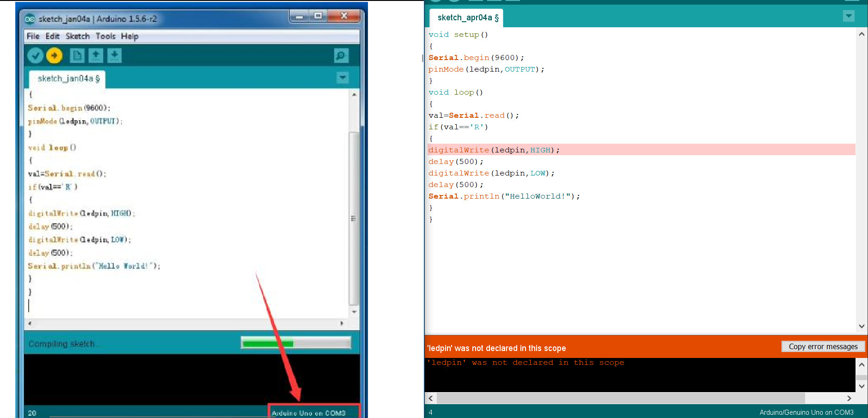The image size is (868, 418).
Task: Click the up arrow of the right console scrollbar
Action: [x=862, y=364]
